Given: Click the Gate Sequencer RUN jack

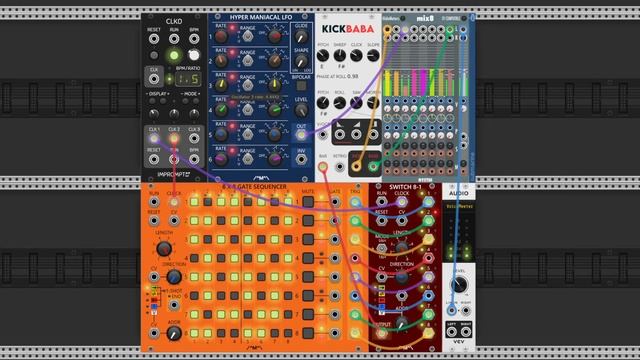Looking at the screenshot, I should [154, 202].
